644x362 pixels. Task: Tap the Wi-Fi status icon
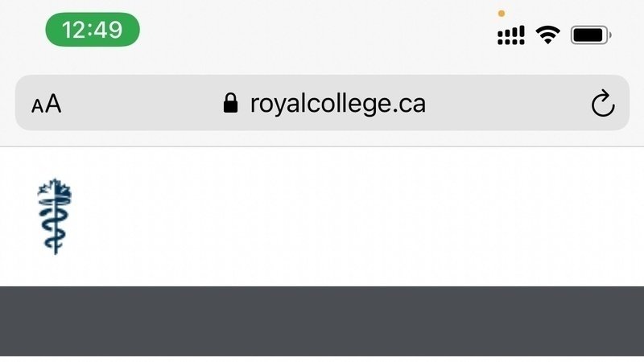(x=548, y=35)
